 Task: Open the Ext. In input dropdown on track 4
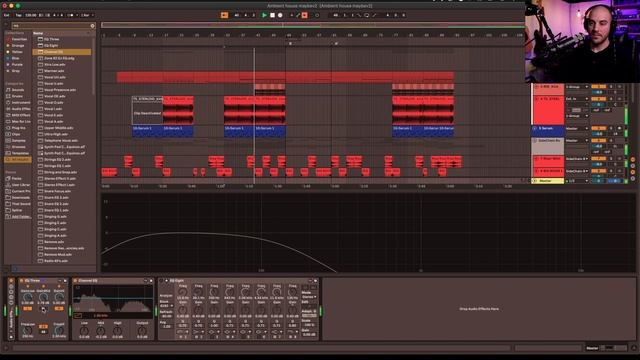pyautogui.click(x=577, y=99)
